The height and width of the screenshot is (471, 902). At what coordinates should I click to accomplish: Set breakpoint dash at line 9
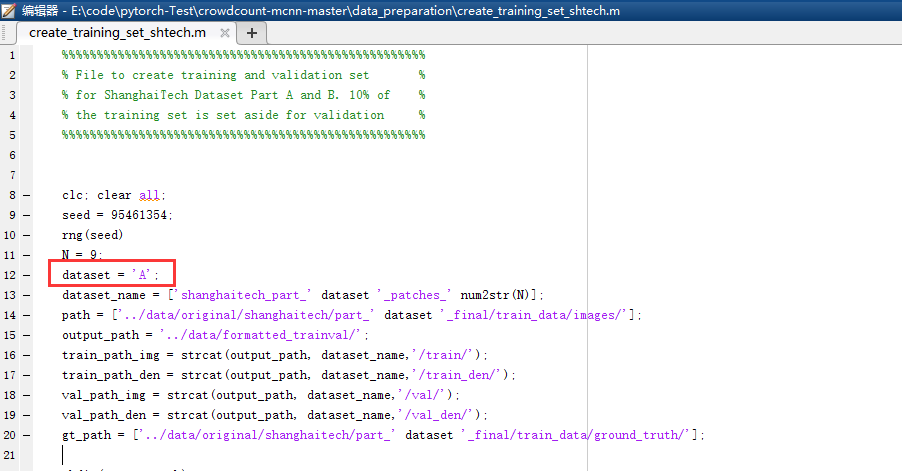(26, 215)
